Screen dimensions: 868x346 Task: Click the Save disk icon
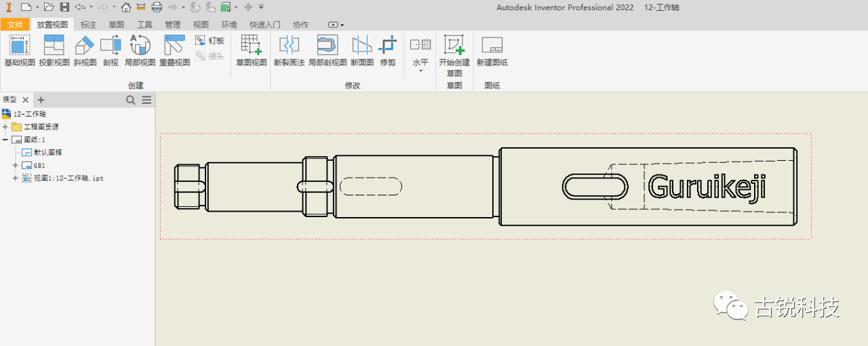click(64, 7)
